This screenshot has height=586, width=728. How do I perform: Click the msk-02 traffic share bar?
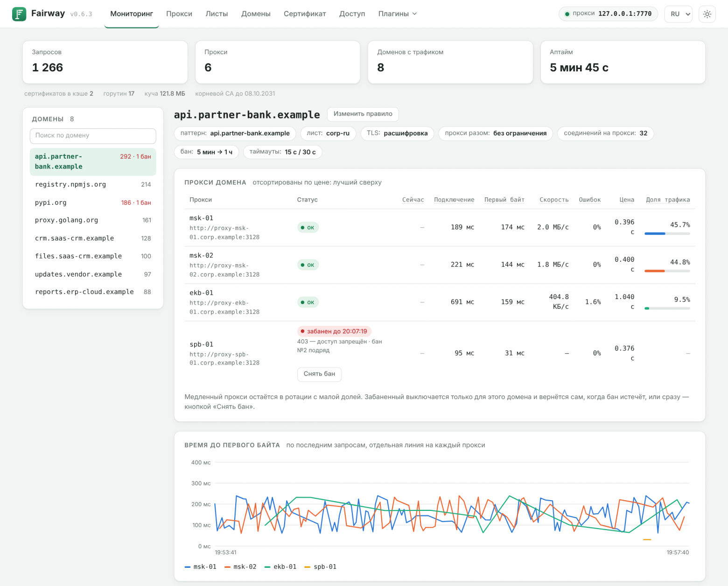tap(667, 271)
